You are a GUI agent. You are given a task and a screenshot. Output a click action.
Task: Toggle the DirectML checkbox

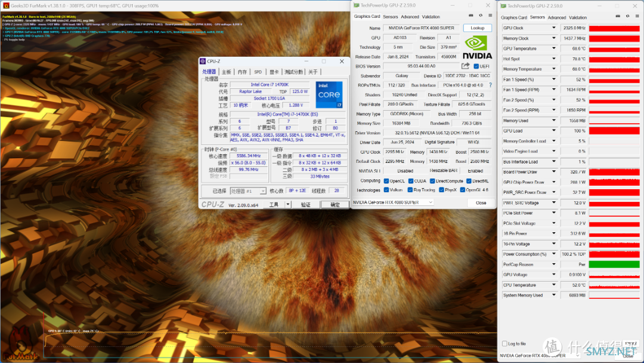469,181
